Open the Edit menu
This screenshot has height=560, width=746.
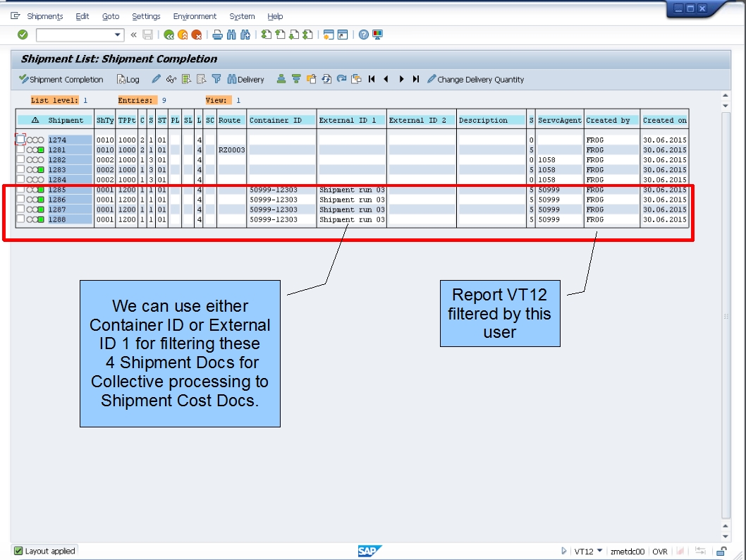(82, 16)
